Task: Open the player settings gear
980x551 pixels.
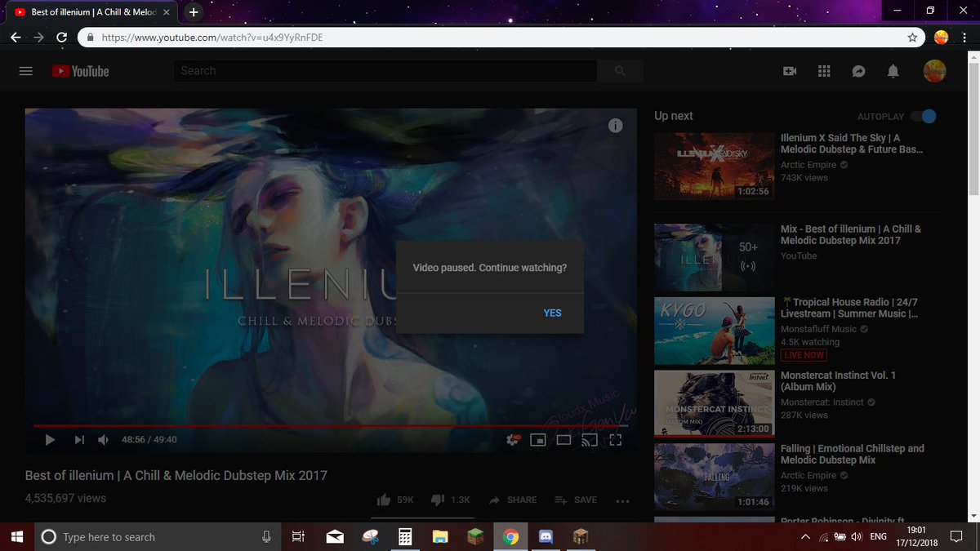Action: pos(513,439)
